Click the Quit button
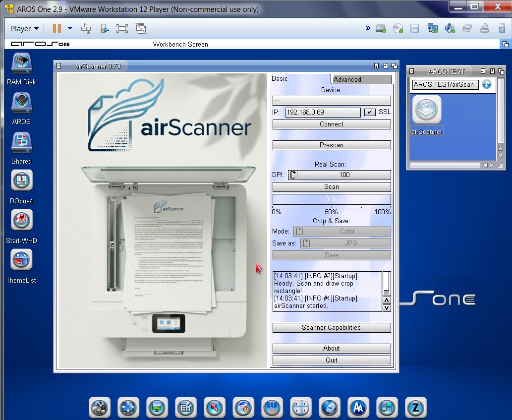This screenshot has width=512, height=420. pyautogui.click(x=332, y=360)
